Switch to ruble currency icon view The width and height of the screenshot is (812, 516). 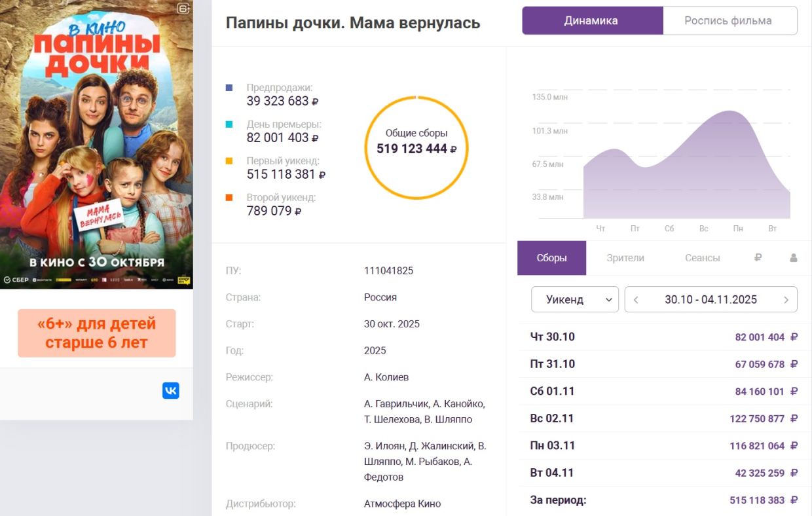coord(758,258)
